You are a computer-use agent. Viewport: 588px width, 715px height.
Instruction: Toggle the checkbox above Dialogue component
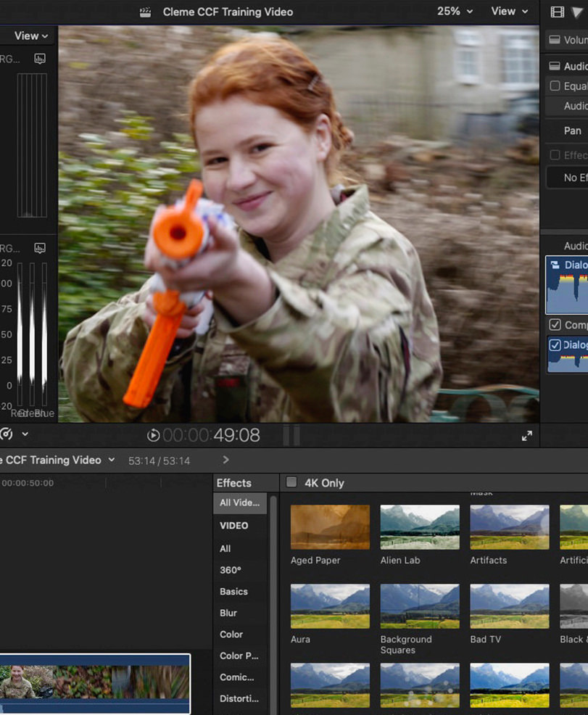pyautogui.click(x=555, y=325)
